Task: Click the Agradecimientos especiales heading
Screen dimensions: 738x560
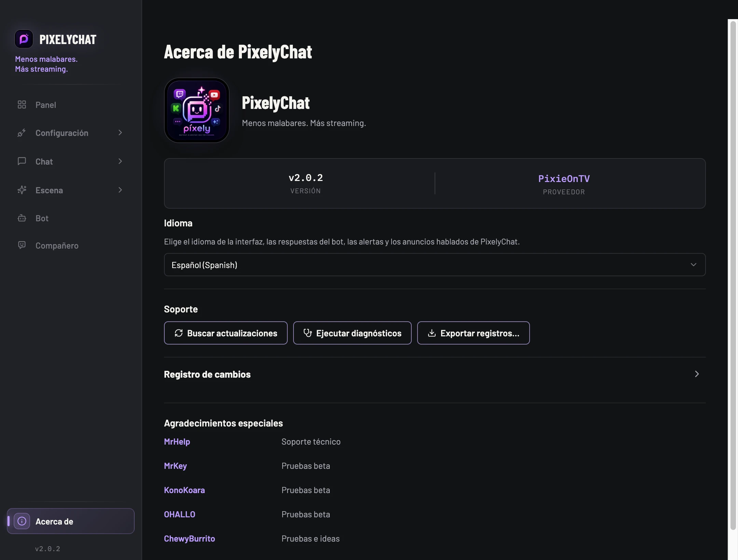Action: (223, 423)
